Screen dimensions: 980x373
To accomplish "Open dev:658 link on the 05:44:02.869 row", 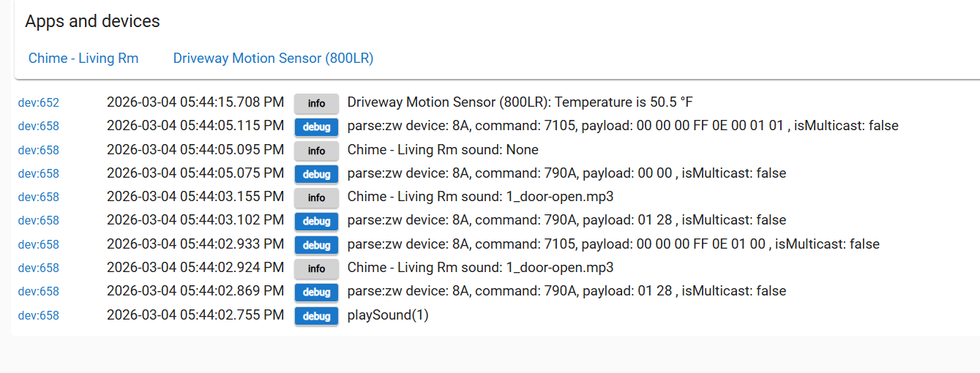I will pos(39,292).
